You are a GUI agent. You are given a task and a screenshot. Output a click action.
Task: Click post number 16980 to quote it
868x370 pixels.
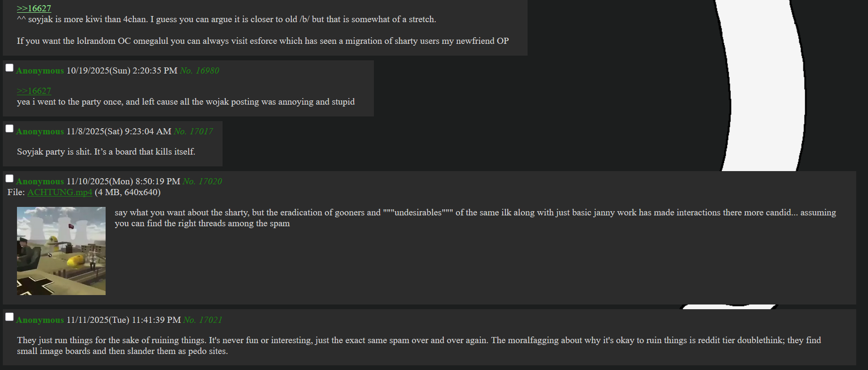pos(207,71)
